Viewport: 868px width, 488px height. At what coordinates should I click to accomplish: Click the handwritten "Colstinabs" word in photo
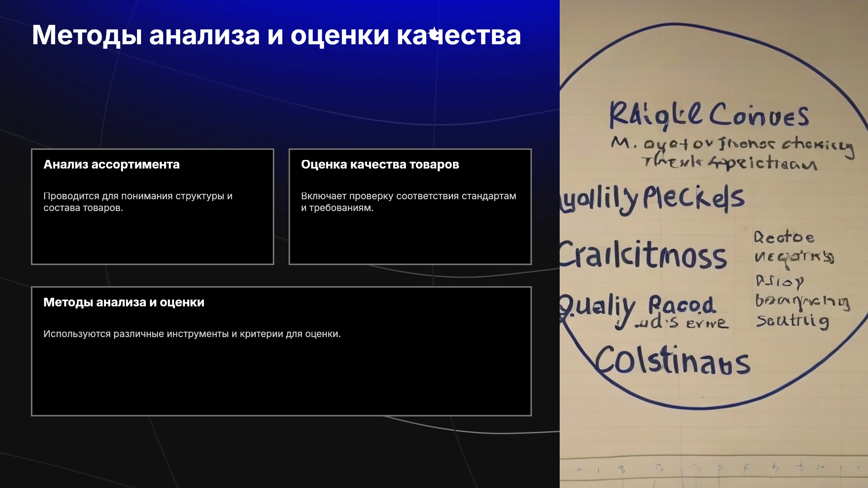pyautogui.click(x=672, y=361)
